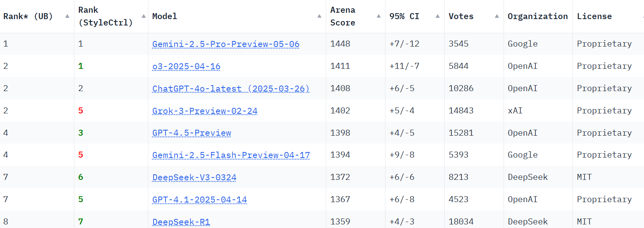Click the 95% CI sort arrow
644x228 pixels.
(x=438, y=16)
